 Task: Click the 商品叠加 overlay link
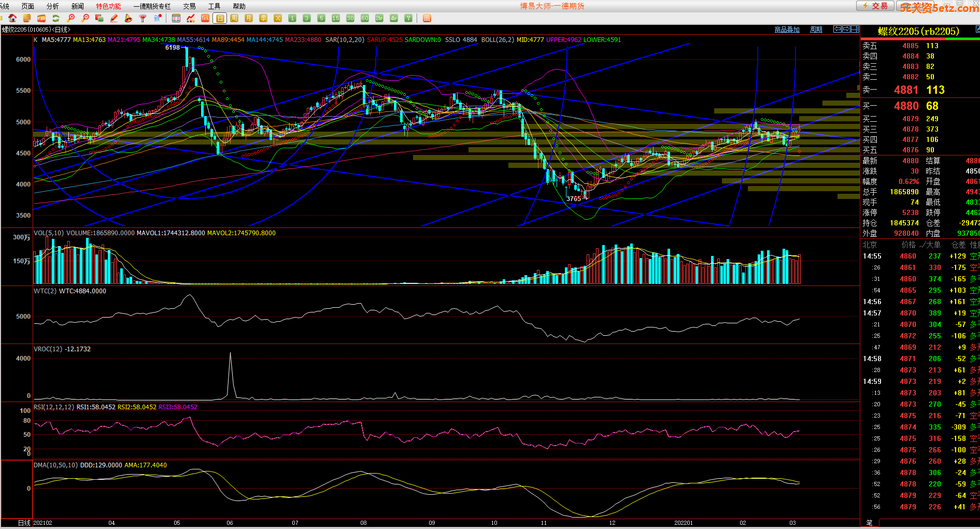(x=787, y=30)
